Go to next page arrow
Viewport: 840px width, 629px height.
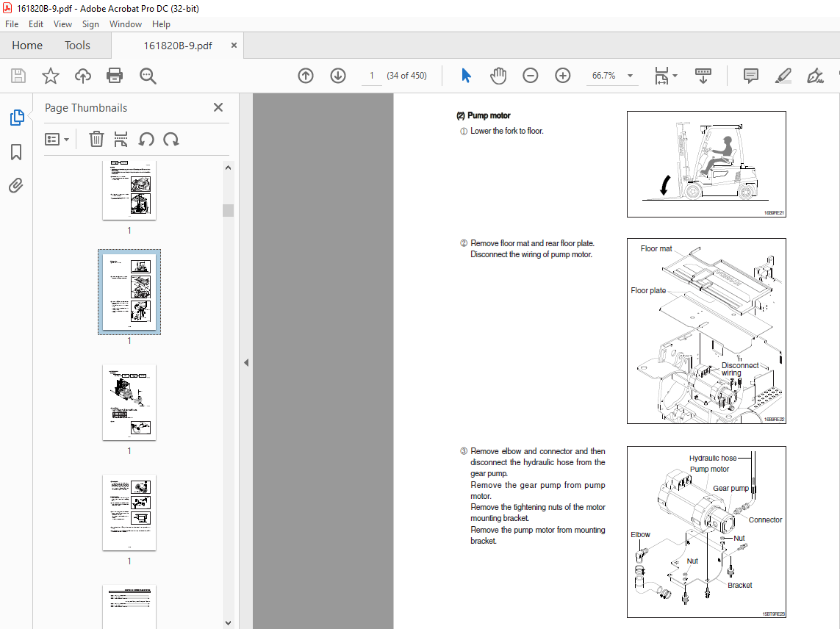[337, 76]
